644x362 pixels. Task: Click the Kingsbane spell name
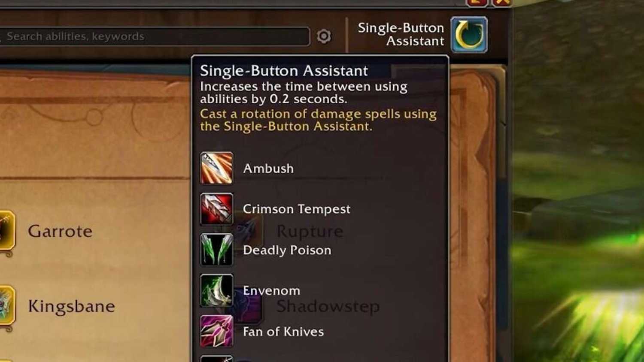(72, 306)
